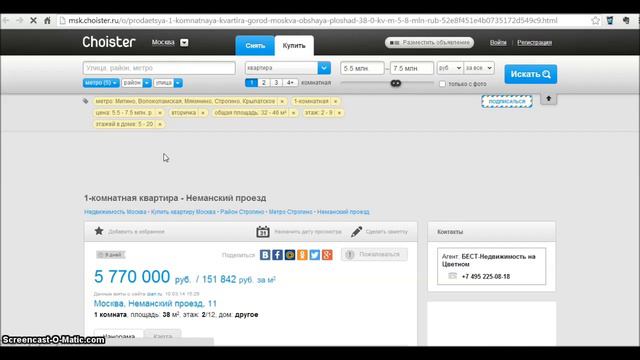Focus the Улица, район, метро search field

[x=159, y=68]
